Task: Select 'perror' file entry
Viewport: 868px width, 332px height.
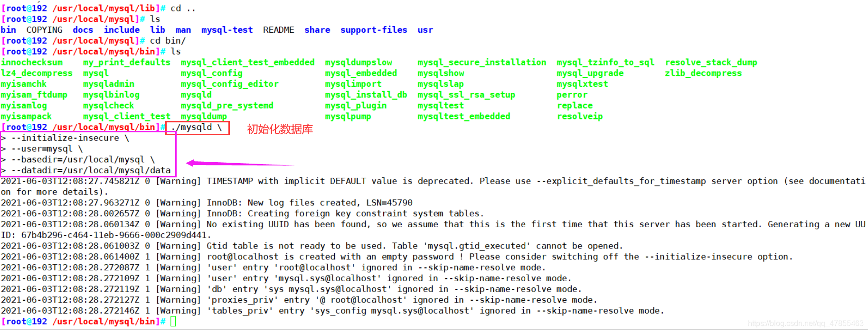Action: pyautogui.click(x=572, y=95)
